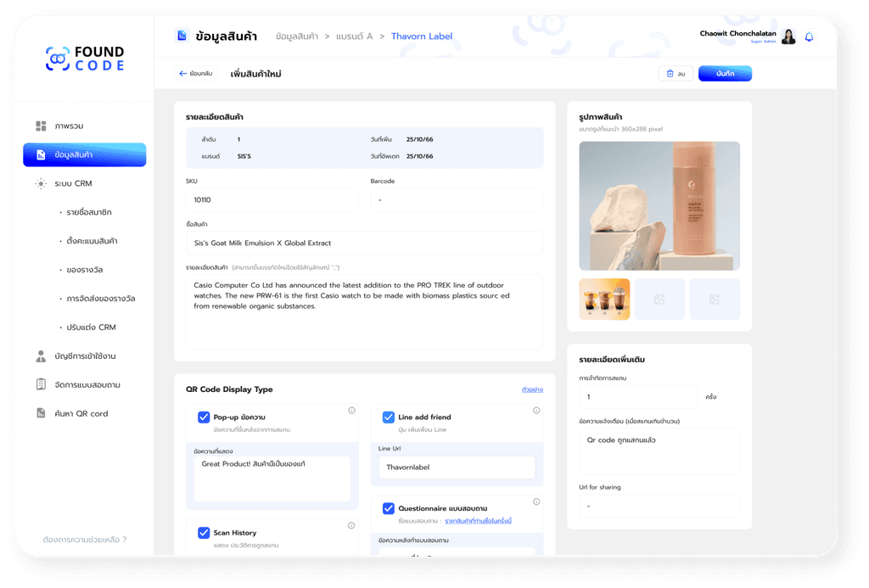Click the Found Code logo
The height and width of the screenshot is (588, 869).
(x=85, y=59)
